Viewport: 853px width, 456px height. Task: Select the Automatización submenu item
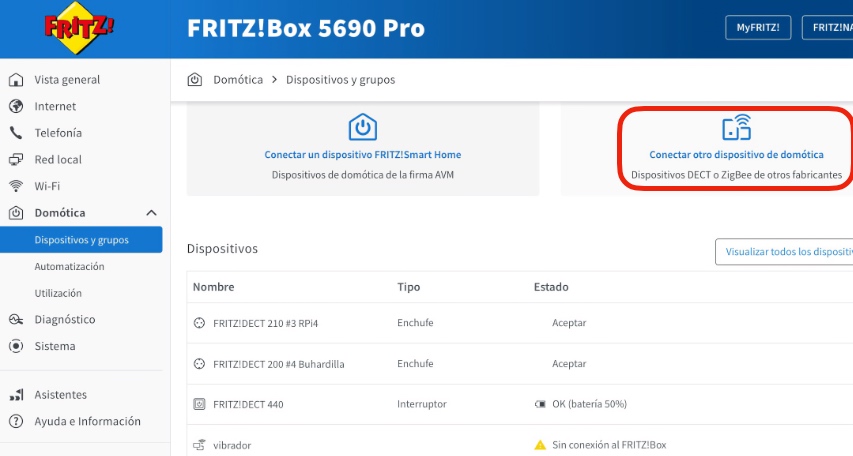click(69, 267)
